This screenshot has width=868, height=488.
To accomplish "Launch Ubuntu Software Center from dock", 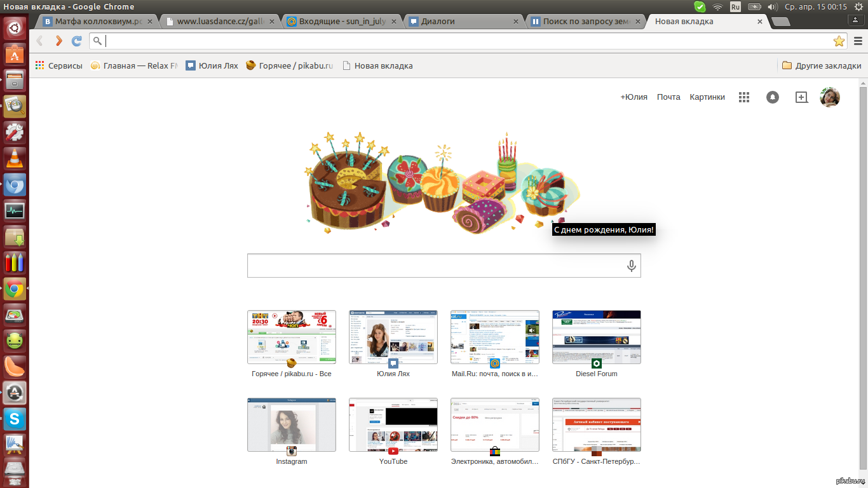I will pos(15,54).
